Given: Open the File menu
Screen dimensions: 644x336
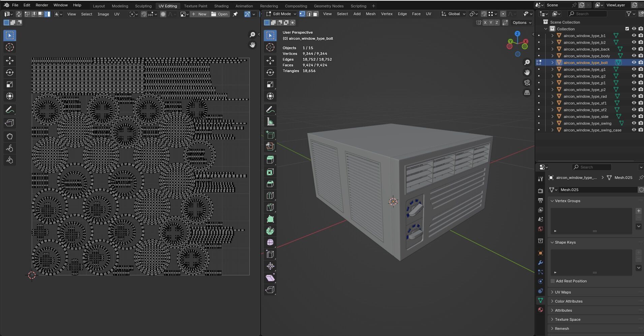Looking at the screenshot, I should tap(15, 5).
